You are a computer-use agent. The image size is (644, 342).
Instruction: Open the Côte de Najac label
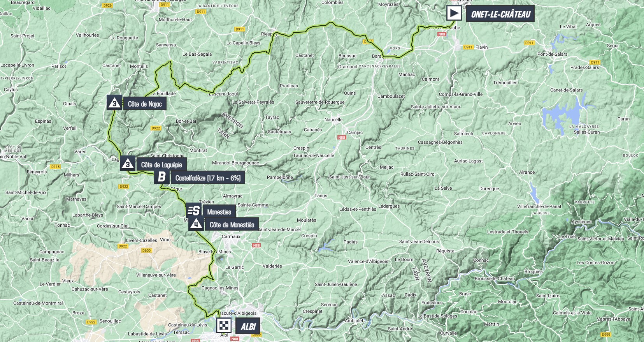[x=145, y=104]
